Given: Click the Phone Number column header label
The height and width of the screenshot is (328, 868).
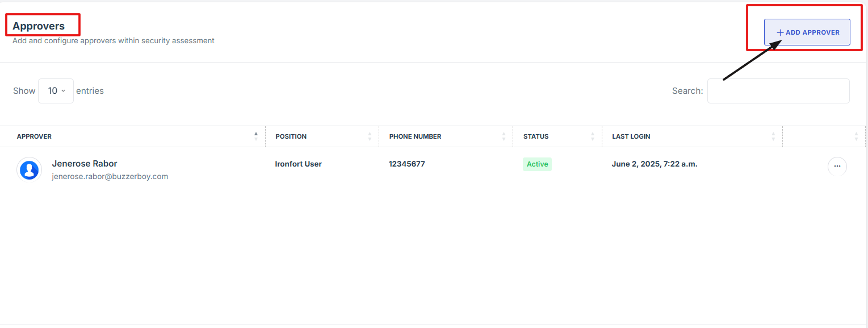Looking at the screenshot, I should point(415,136).
